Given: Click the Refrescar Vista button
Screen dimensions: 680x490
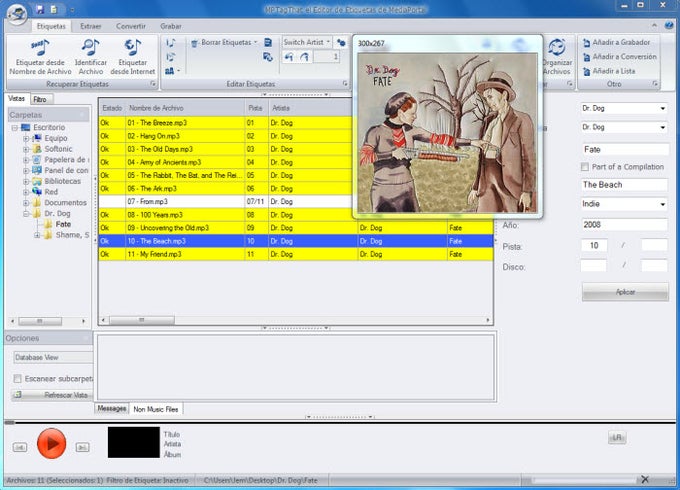Looking at the screenshot, I should point(52,395).
